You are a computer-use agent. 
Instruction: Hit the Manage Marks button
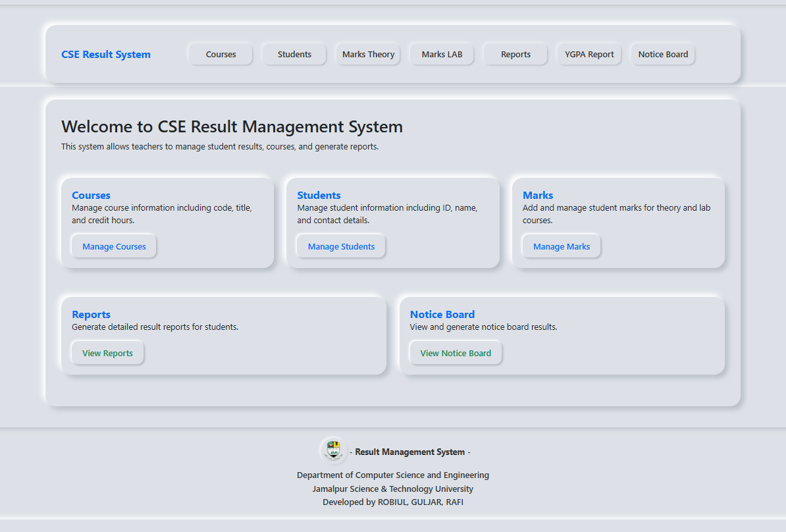(x=562, y=247)
